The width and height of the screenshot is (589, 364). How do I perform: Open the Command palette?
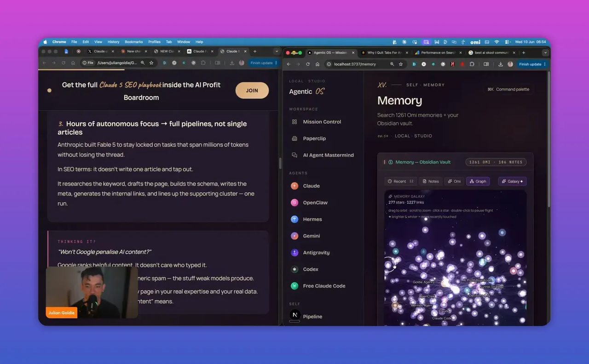coord(508,89)
